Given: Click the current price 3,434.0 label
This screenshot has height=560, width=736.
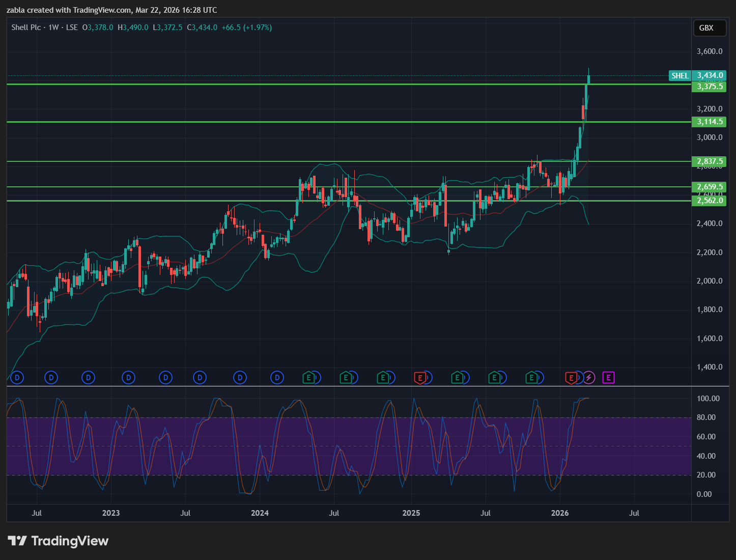Looking at the screenshot, I should click(x=710, y=75).
